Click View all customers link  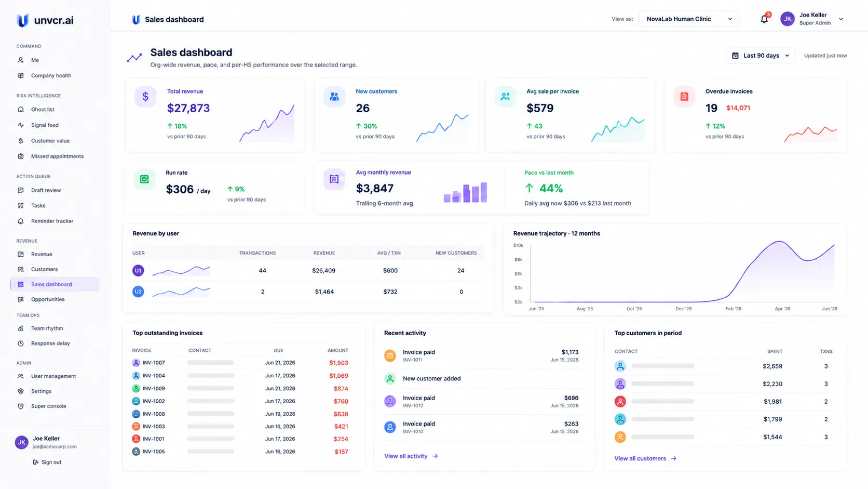coord(645,458)
